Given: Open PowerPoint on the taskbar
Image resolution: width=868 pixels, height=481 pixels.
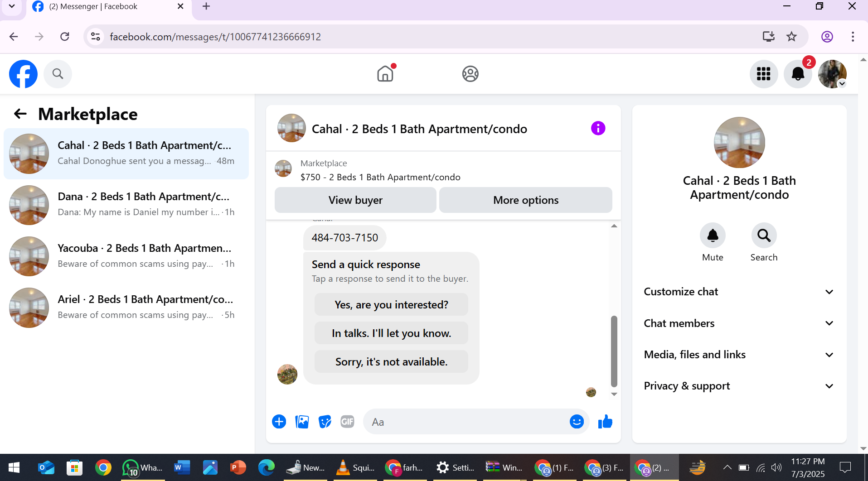Looking at the screenshot, I should (238, 467).
